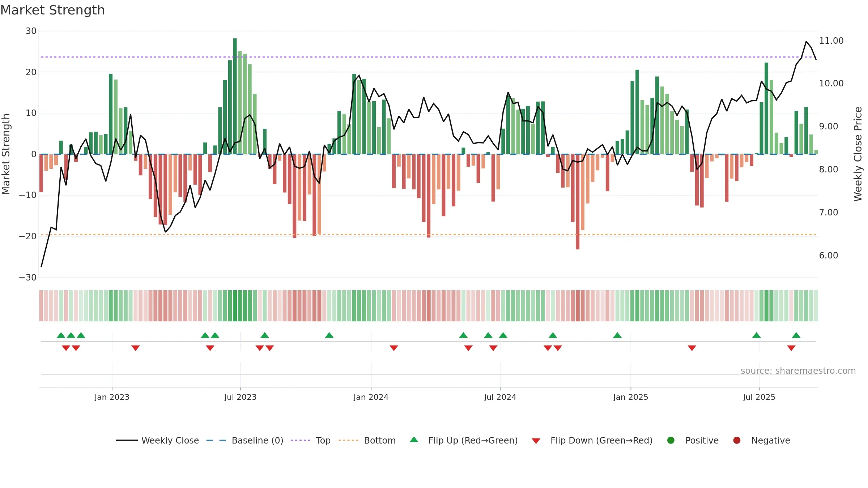Image resolution: width=868 pixels, height=488 pixels.
Task: Click the Jan 2024 axis label
Action: tap(371, 397)
